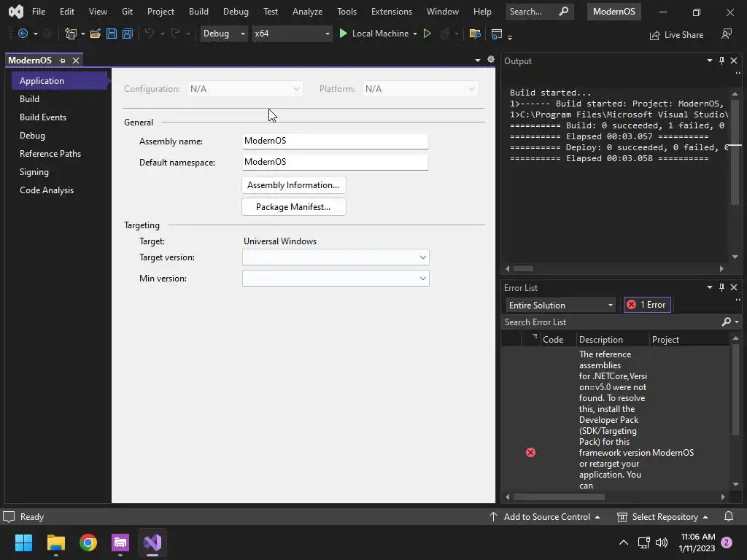
Task: Open the Analyze menu
Action: (307, 12)
